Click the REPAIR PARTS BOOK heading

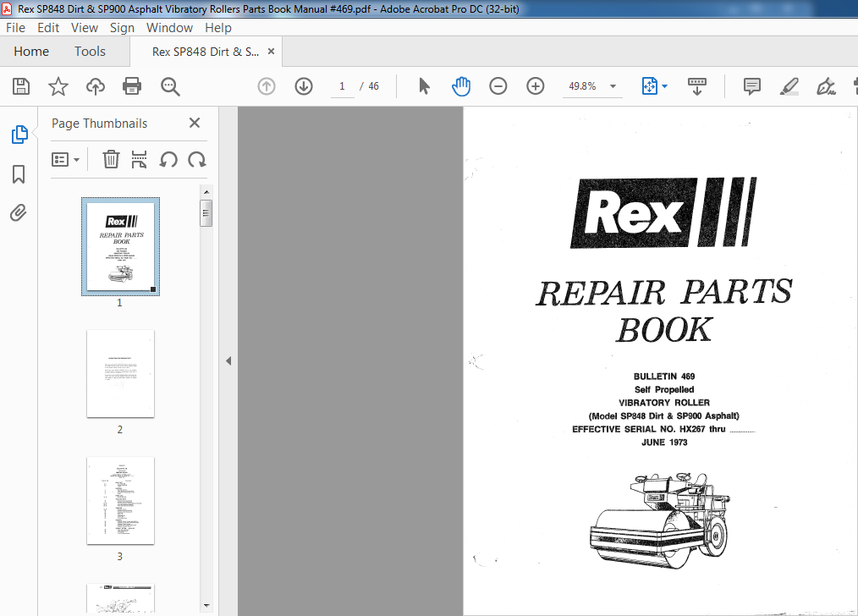pos(663,311)
